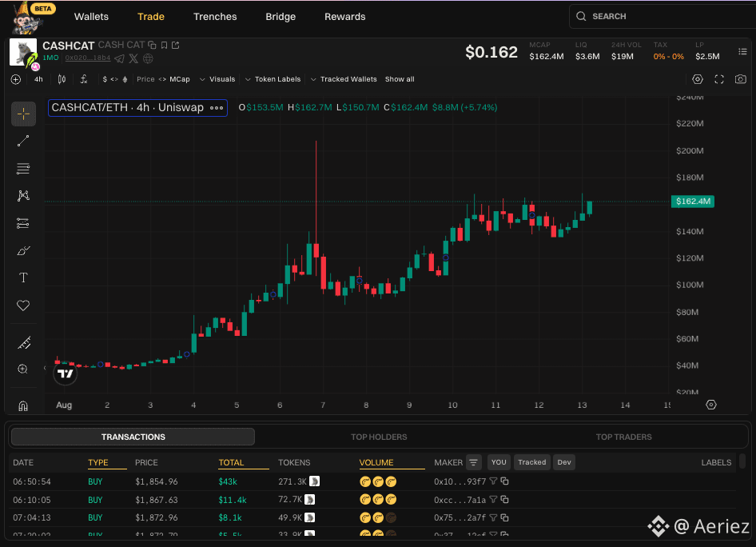The width and height of the screenshot is (756, 547).
Task: Toggle the Tracked maker filter
Action: click(x=531, y=462)
